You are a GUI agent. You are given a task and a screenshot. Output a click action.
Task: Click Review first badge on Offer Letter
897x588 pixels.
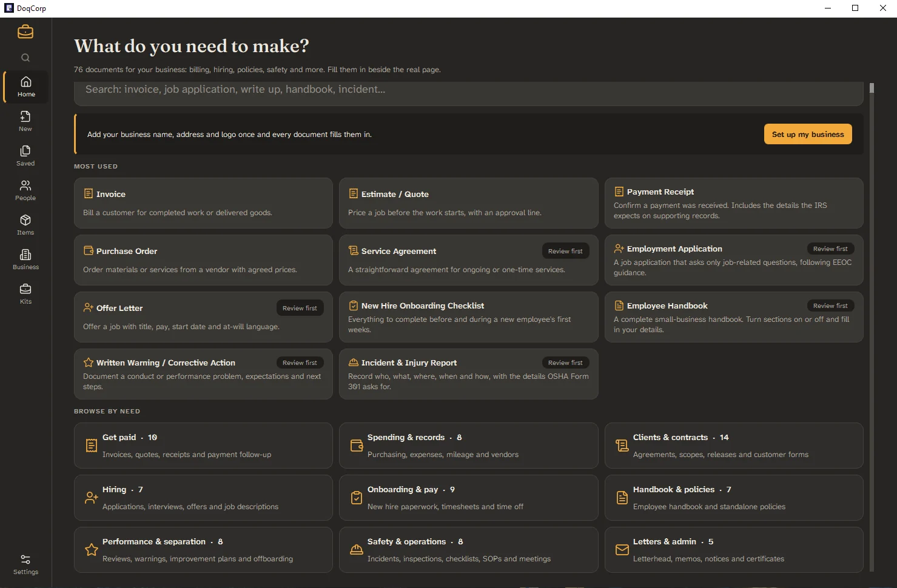click(300, 308)
